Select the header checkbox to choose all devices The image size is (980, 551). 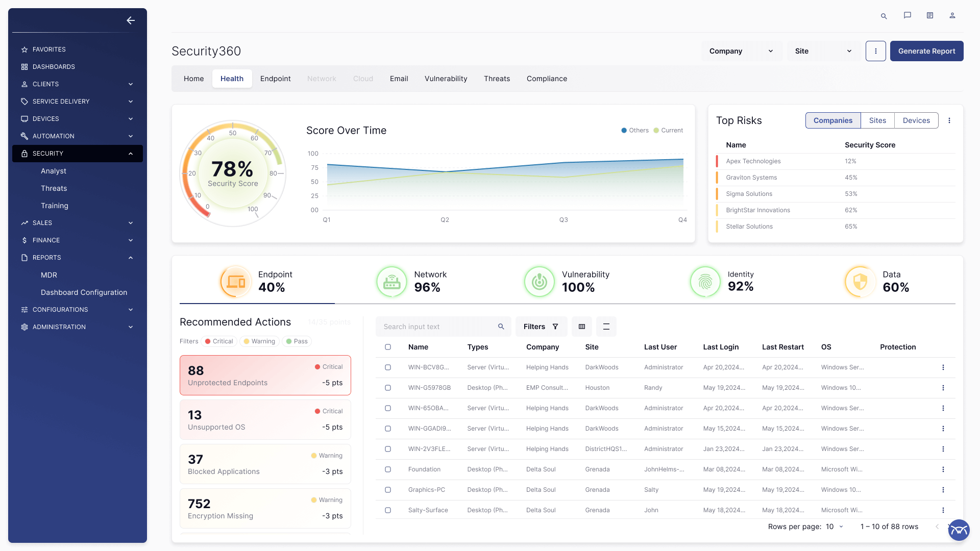pyautogui.click(x=388, y=347)
